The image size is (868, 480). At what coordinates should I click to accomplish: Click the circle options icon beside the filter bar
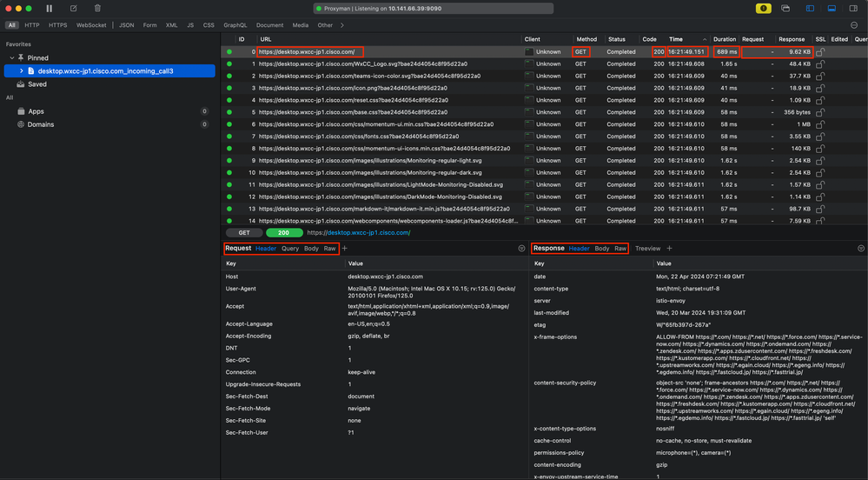[x=854, y=25]
